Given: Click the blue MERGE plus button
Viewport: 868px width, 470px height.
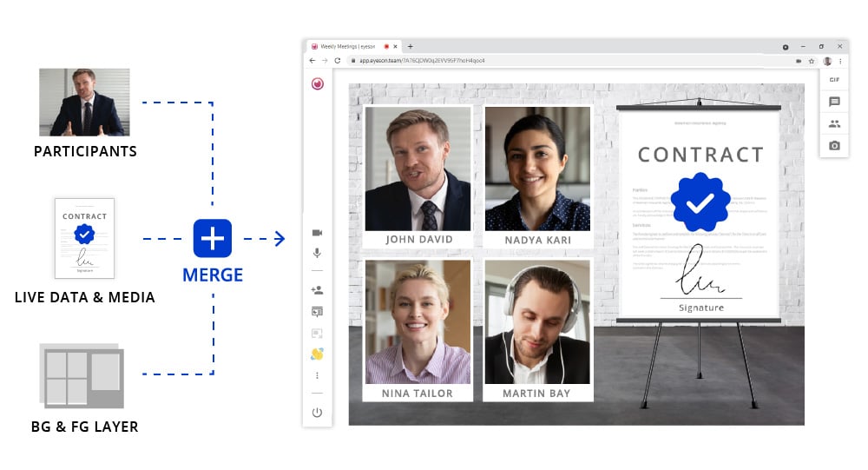Looking at the screenshot, I should [213, 238].
